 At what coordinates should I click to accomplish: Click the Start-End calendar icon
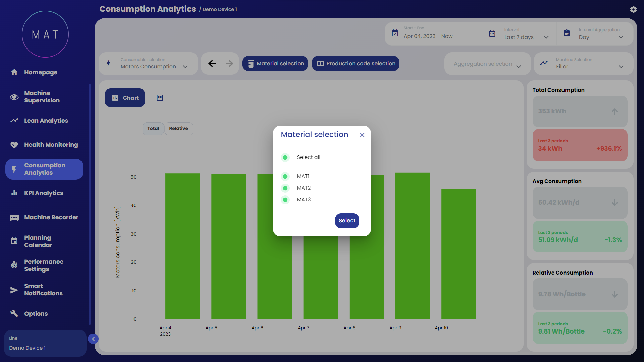(395, 33)
